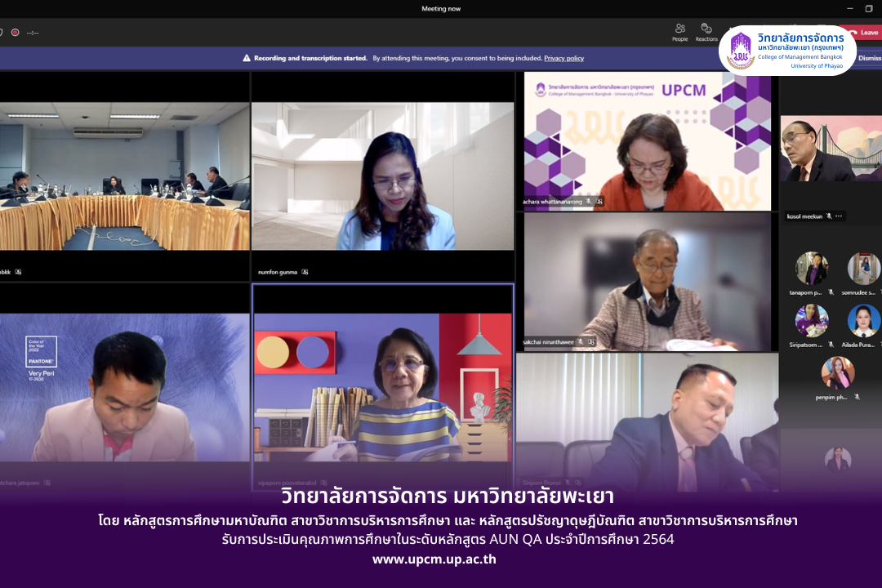Viewport: 882px width, 588px height.
Task: Click the 'sakchai nirunthawee' name label
Action: click(549, 341)
